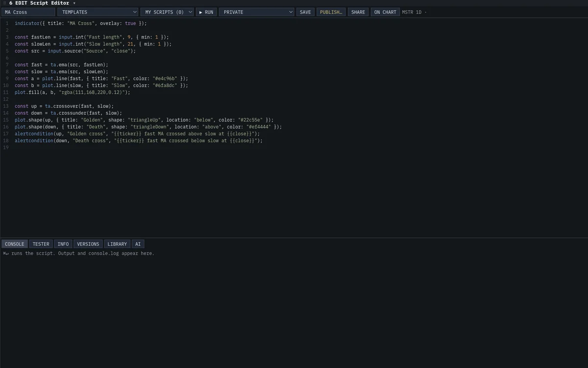Viewport: 588px width, 368px height.
Task: Click the ta.crossover code line
Action: (64, 105)
